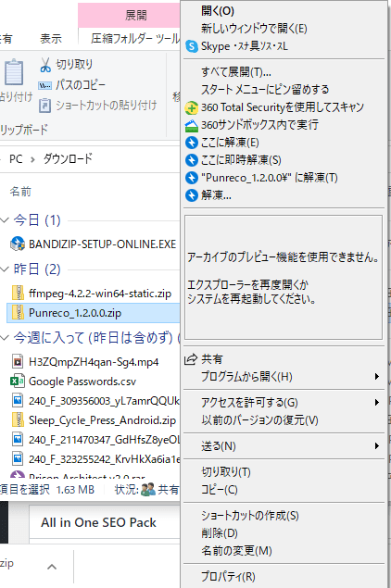Select Sleep_Cycle_Press_Android.zip file name

pos(103,420)
